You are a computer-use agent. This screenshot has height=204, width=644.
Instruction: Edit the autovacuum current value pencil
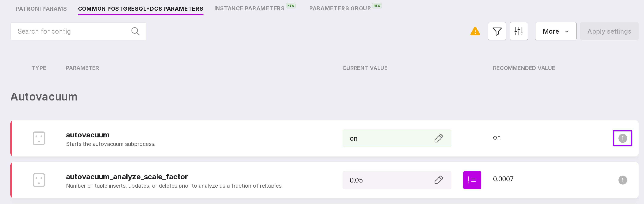pyautogui.click(x=439, y=138)
